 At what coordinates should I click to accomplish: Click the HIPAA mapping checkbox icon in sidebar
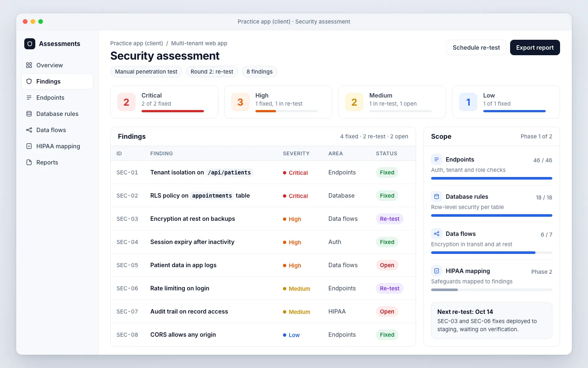point(29,146)
